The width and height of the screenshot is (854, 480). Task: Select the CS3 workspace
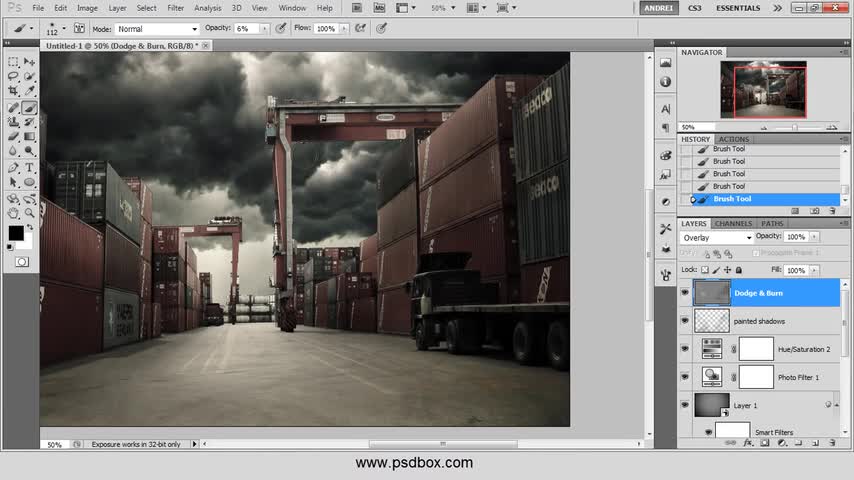694,8
